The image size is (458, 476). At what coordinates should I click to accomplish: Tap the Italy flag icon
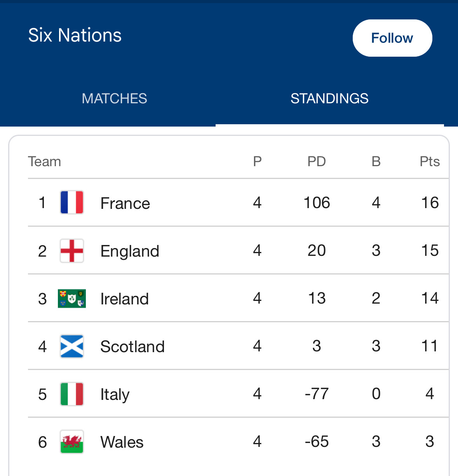tap(72, 394)
